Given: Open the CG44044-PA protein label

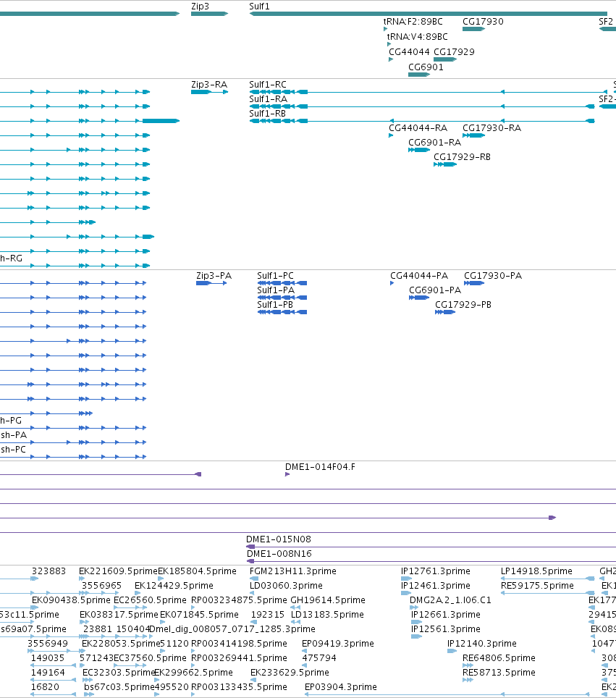Looking at the screenshot, I should coord(419,276).
